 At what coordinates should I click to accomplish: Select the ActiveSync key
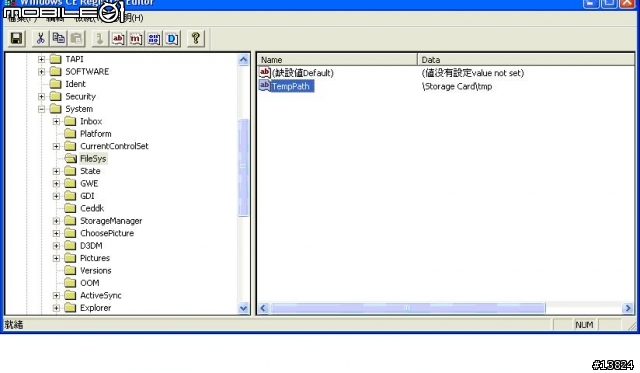100,295
